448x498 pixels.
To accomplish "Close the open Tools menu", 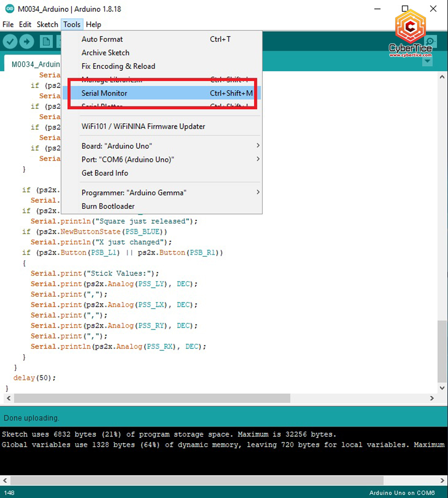I will click(x=72, y=25).
